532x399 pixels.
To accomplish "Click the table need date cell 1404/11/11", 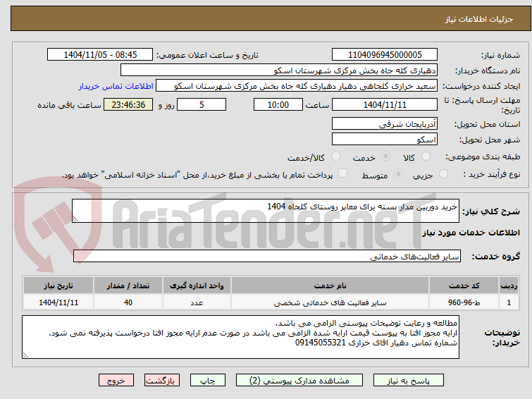I will click(58, 302).
